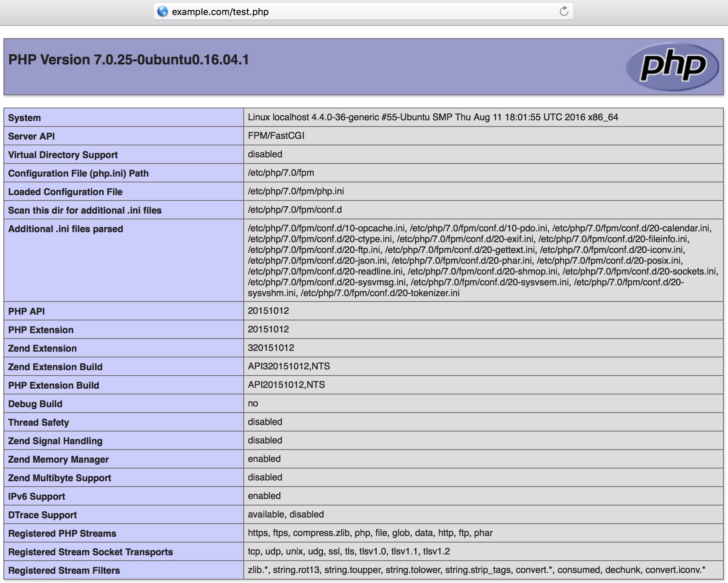Image resolution: width=728 pixels, height=583 pixels.
Task: Select the Debug Build row label
Action: 35,404
